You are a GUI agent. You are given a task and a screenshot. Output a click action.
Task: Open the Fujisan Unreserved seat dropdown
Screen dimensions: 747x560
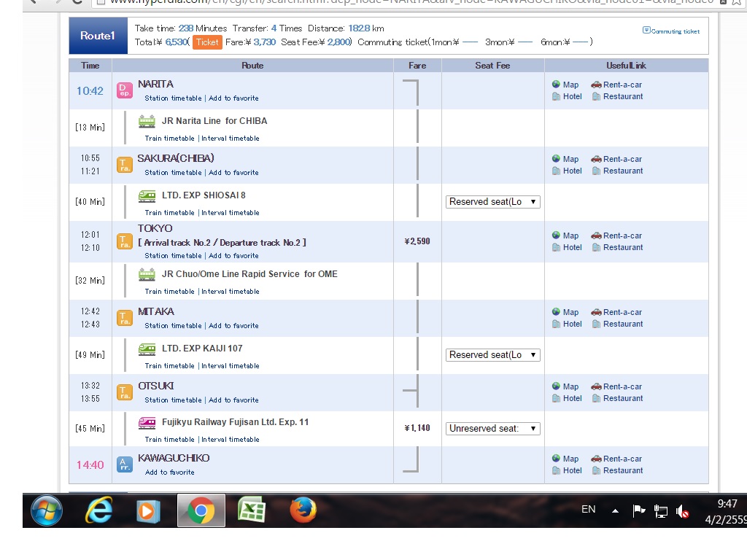492,429
